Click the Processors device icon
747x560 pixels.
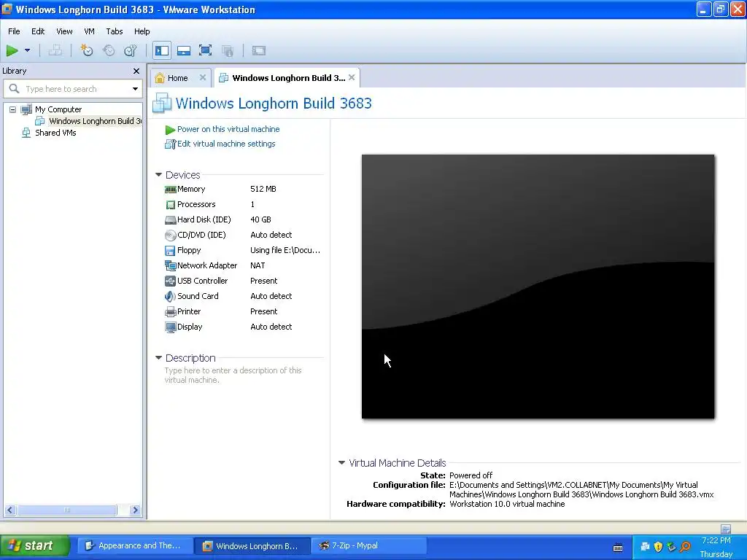[170, 205]
